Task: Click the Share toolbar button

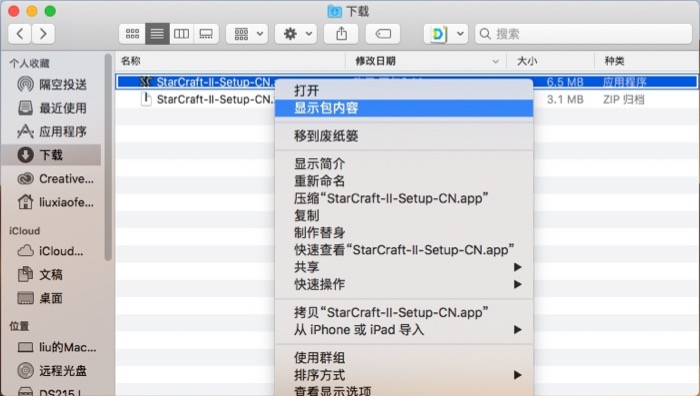Action: (342, 34)
